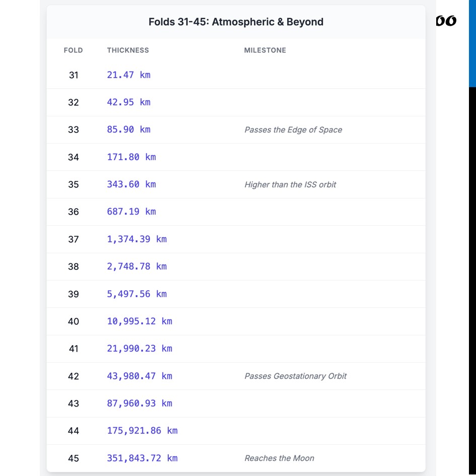Click the 5,497.56 km thickness value
476x476 pixels.
click(x=137, y=294)
